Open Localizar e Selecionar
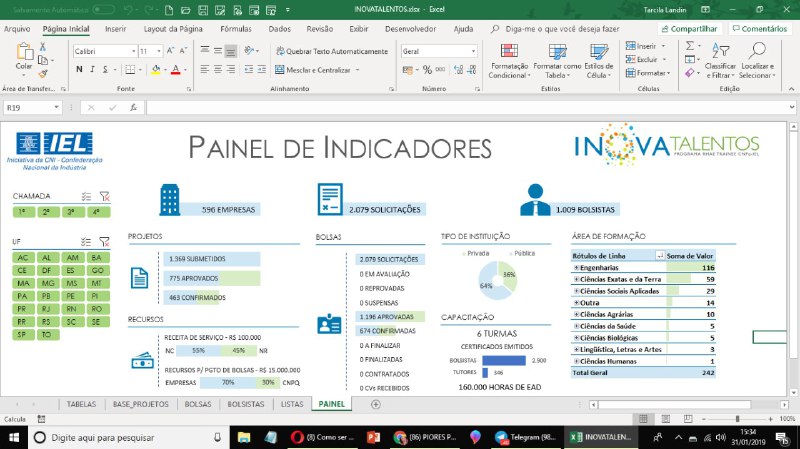 [757, 61]
